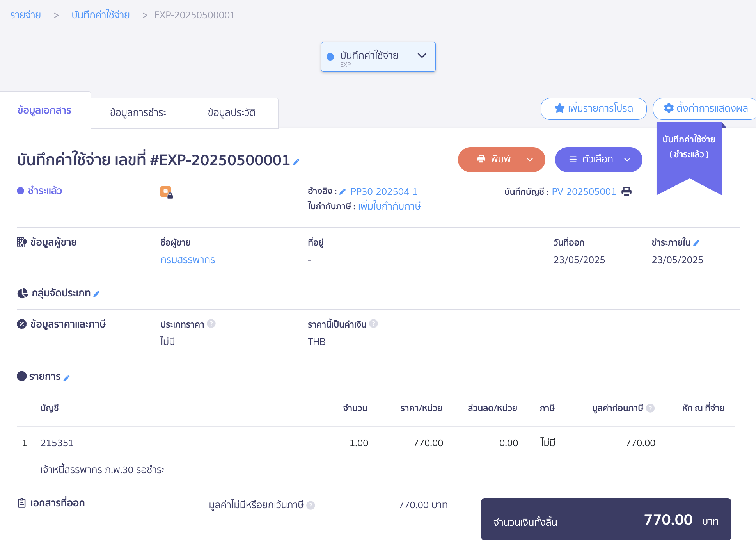Screen dimensions: 756x552
Task: Edit payment due date pencil icon
Action: 696,243
